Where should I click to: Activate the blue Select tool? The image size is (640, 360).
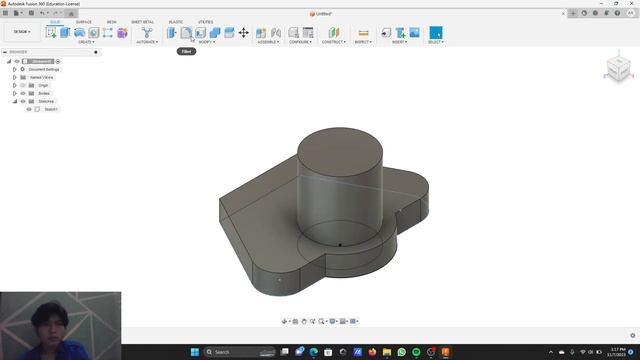pos(436,33)
